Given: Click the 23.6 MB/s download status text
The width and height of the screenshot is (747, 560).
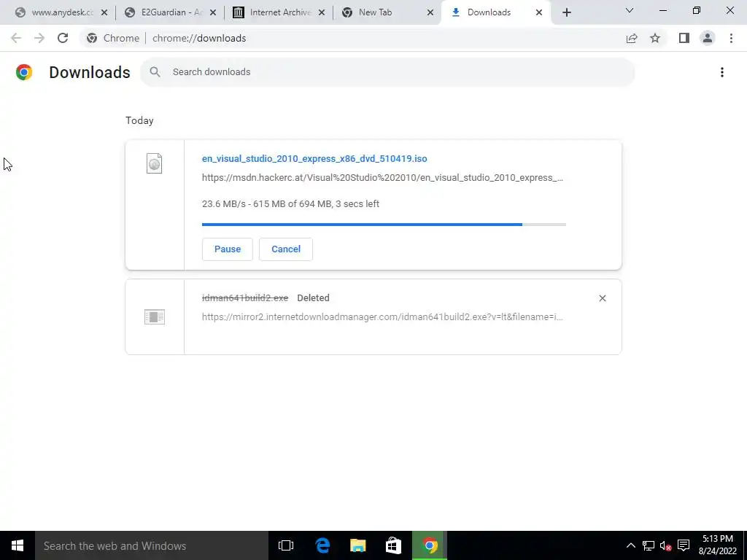Looking at the screenshot, I should [x=290, y=204].
